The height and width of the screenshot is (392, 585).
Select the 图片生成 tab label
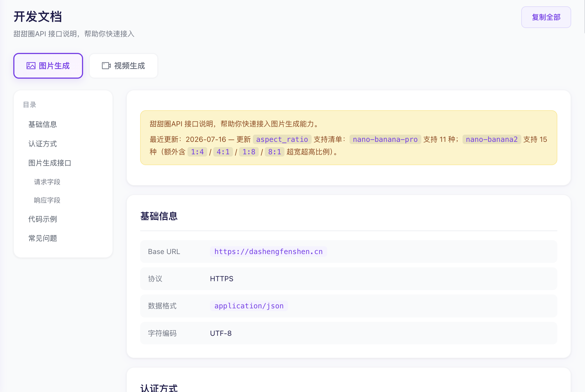click(x=54, y=66)
